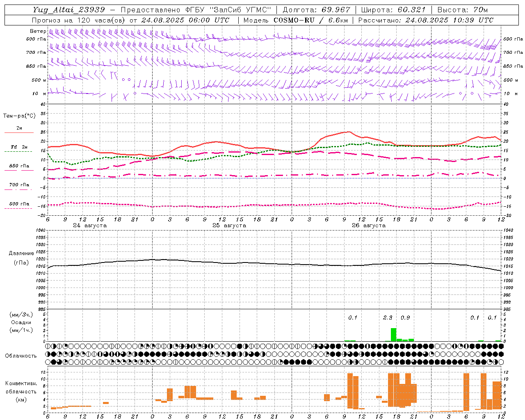This screenshot has height=420, width=525.
Task: Click the 'Тем-ра(°C)' axis label
Action: (19, 116)
